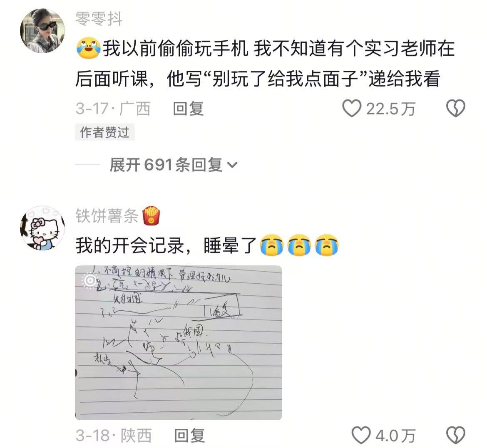The height and width of the screenshot is (448, 487).
Task: Open the 零零抖 profile avatar
Action: pos(42,31)
